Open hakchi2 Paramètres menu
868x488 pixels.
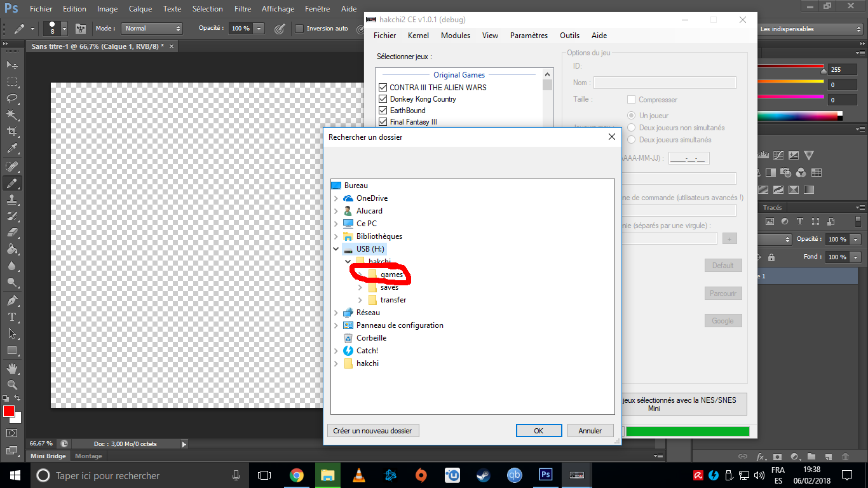click(529, 36)
